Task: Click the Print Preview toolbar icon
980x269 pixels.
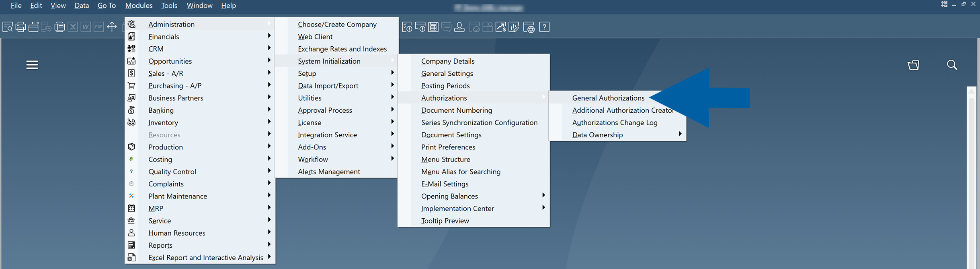Action: coord(8,27)
